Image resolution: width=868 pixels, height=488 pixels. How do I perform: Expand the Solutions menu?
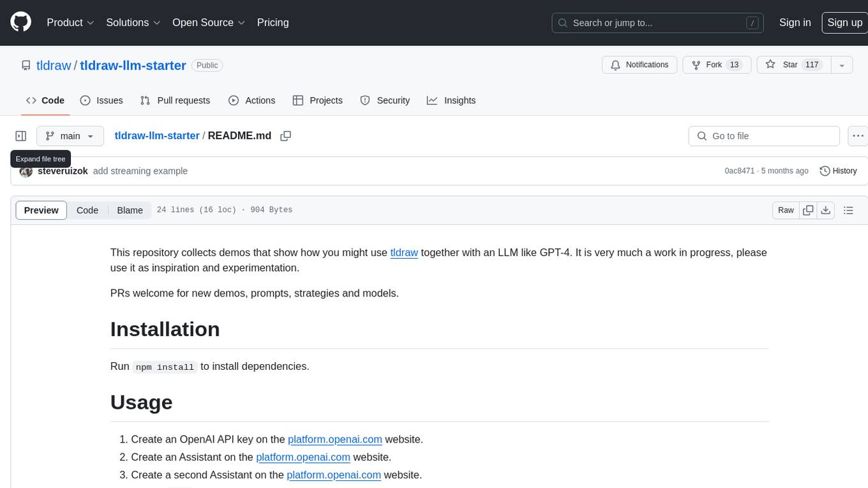coord(133,22)
